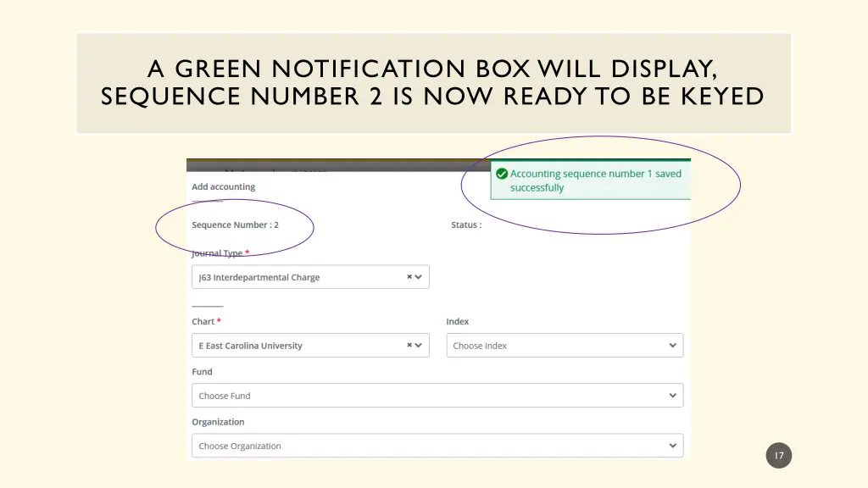Open the Choose Index dropdown

coord(565,345)
